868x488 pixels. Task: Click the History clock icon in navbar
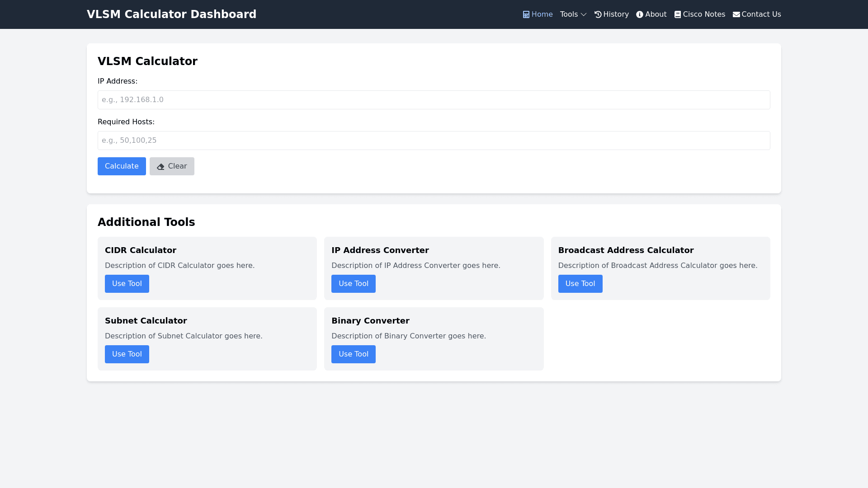coord(598,14)
